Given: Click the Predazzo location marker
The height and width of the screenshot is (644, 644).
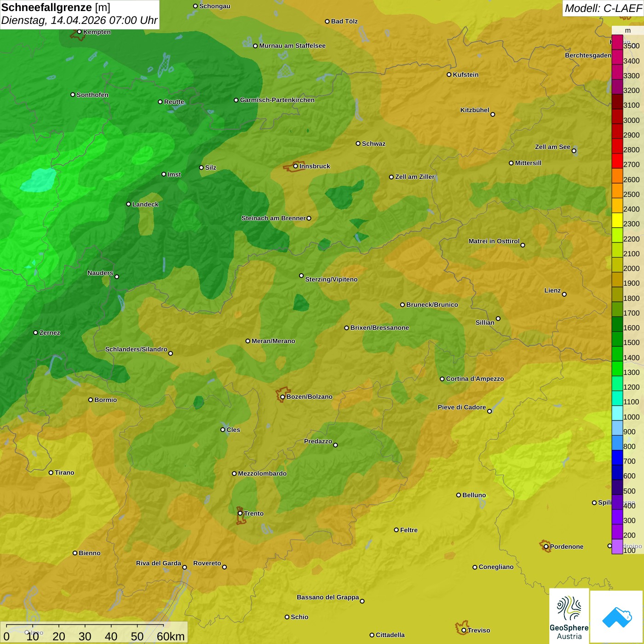Looking at the screenshot, I should (335, 445).
